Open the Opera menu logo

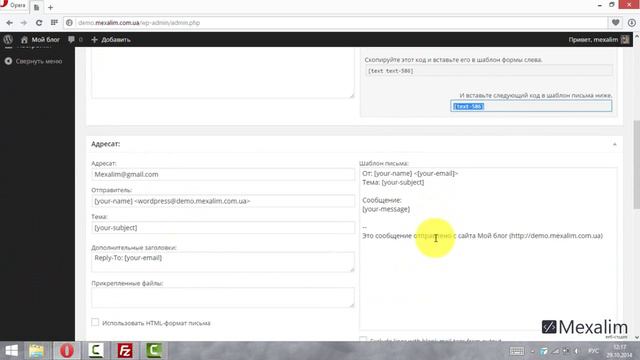pyautogui.click(x=13, y=5)
